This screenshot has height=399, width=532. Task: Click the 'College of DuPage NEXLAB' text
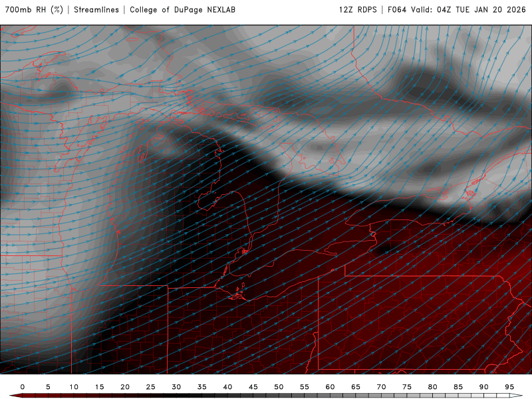pos(182,10)
